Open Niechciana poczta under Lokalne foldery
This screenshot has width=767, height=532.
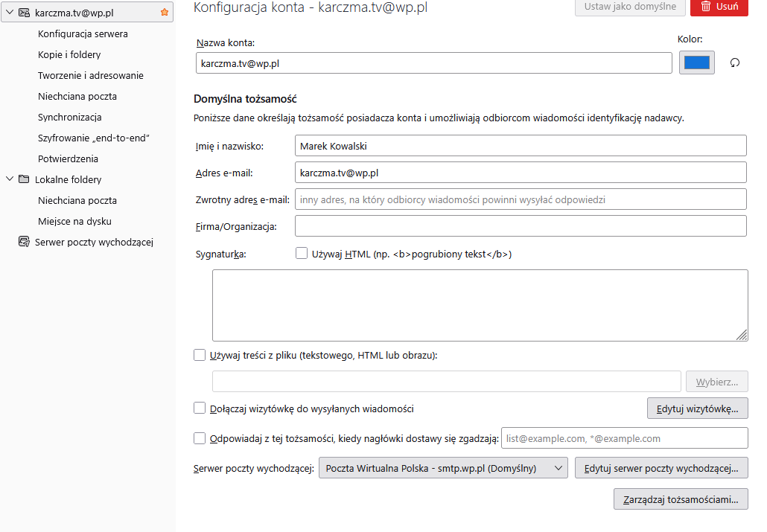[x=77, y=200]
